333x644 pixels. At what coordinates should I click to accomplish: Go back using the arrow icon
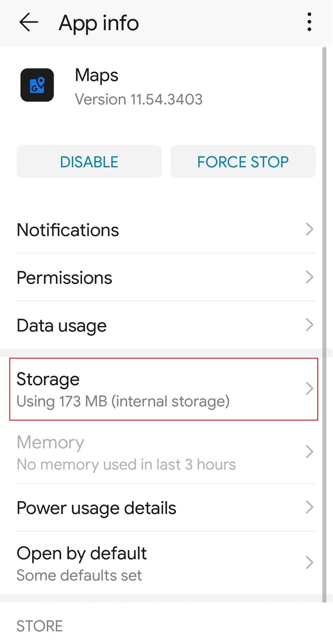coord(29,22)
